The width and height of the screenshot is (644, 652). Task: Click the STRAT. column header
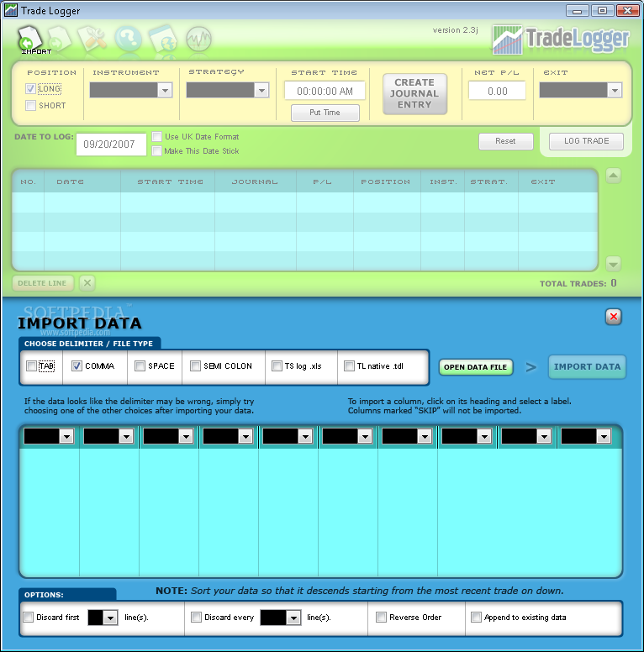tap(489, 181)
